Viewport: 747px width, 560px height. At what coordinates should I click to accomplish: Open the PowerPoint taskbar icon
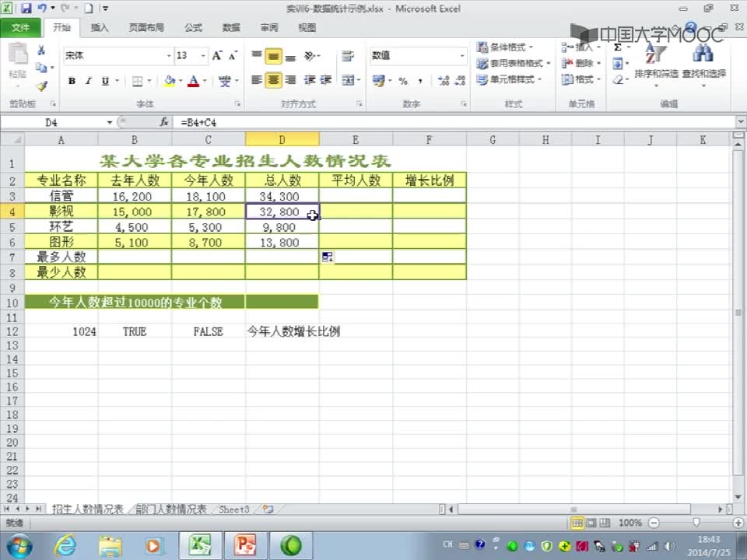coord(245,546)
